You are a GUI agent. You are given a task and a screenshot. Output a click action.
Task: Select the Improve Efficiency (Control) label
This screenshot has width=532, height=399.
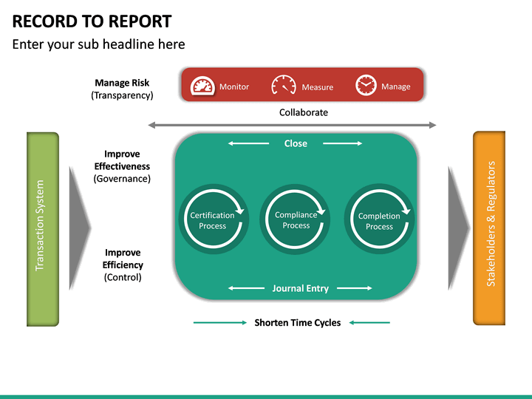[123, 265]
